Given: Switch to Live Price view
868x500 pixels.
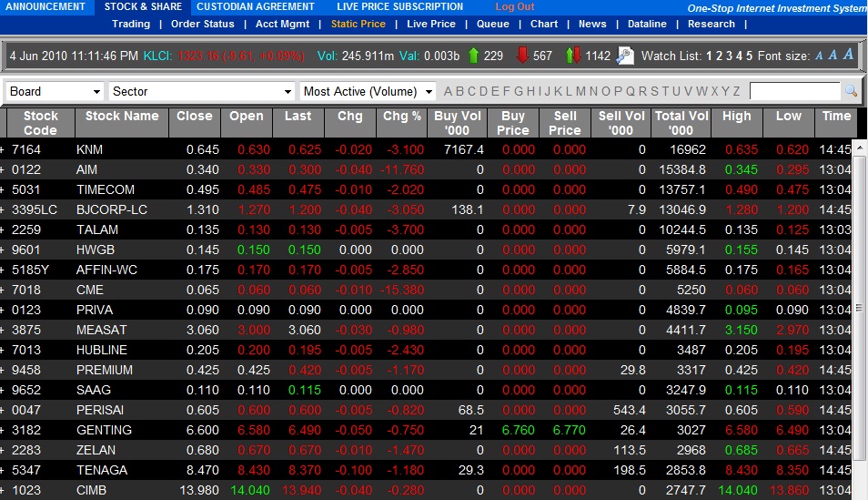Looking at the screenshot, I should [431, 24].
